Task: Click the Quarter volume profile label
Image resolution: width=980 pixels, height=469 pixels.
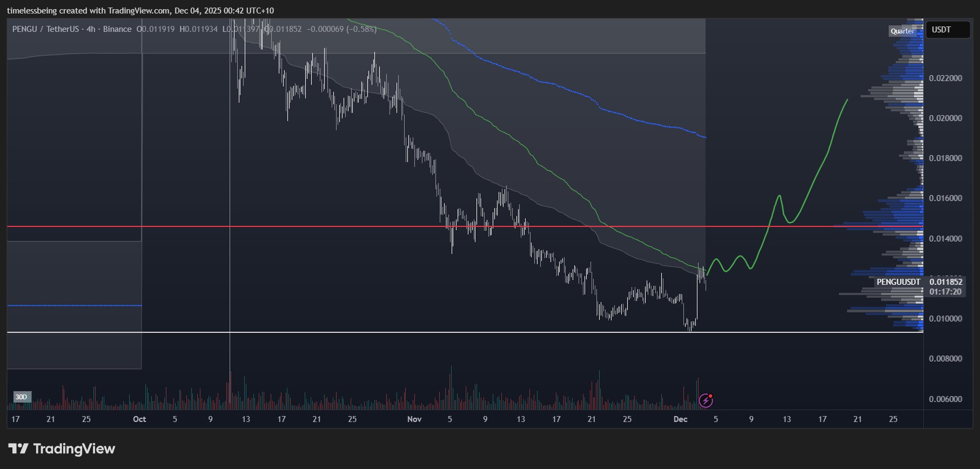Action: click(903, 31)
